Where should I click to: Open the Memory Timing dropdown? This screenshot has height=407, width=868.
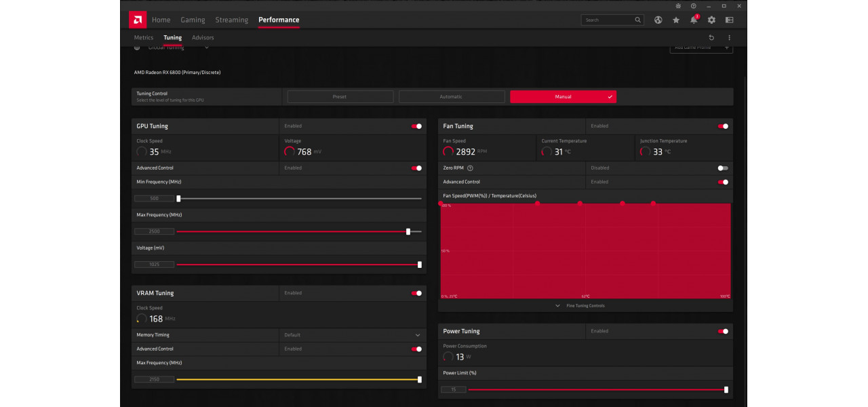[353, 335]
